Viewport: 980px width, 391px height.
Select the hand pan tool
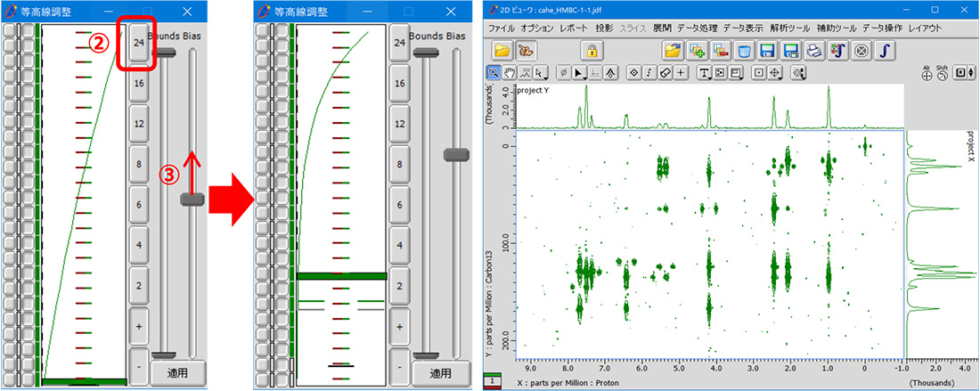(512, 73)
